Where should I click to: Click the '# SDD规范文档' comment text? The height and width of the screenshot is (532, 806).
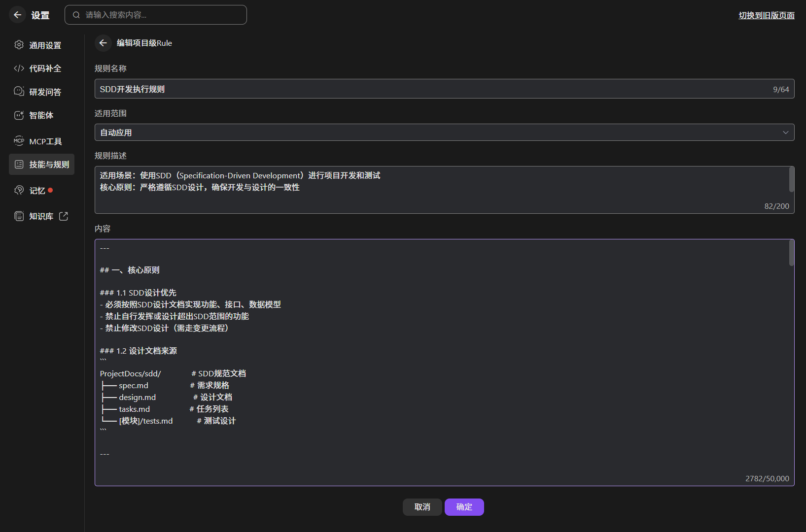point(219,373)
